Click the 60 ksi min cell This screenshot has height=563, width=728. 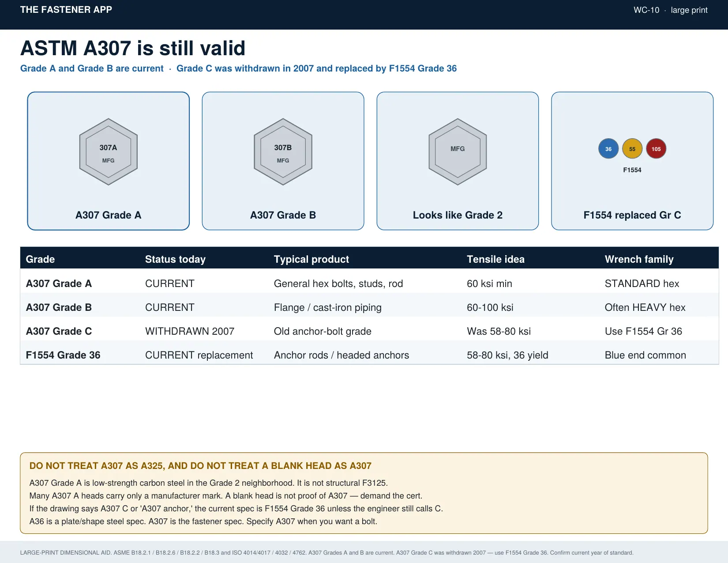point(489,283)
